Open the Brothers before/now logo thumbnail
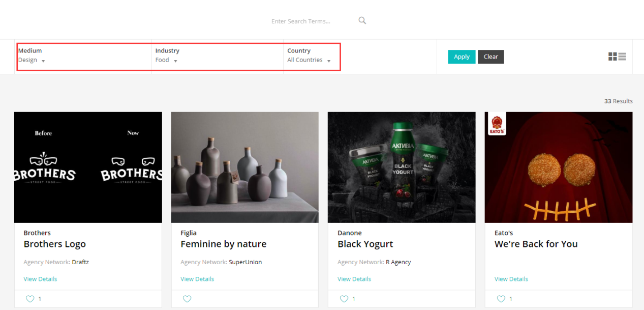 tap(88, 167)
